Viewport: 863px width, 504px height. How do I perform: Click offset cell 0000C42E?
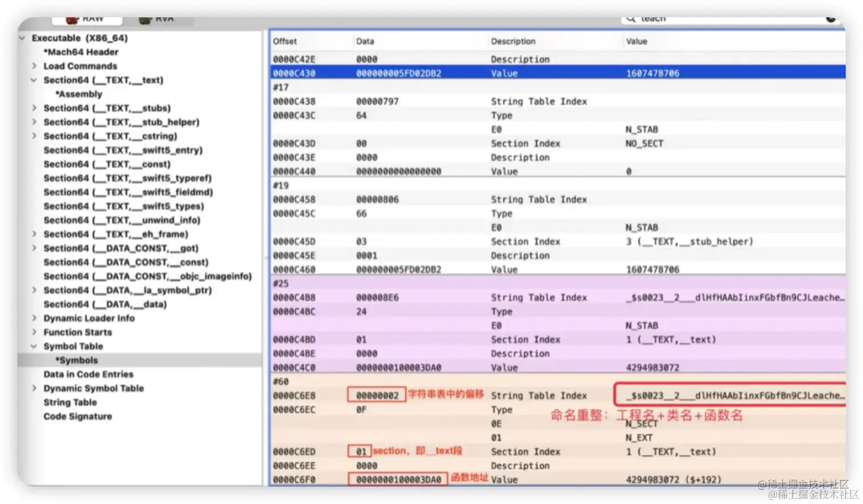coord(294,59)
